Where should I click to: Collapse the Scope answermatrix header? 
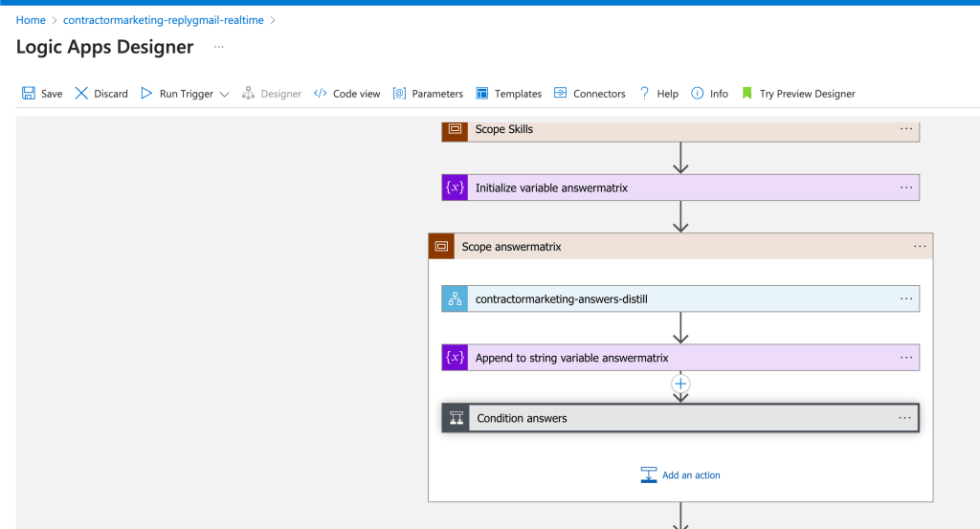pyautogui.click(x=680, y=246)
